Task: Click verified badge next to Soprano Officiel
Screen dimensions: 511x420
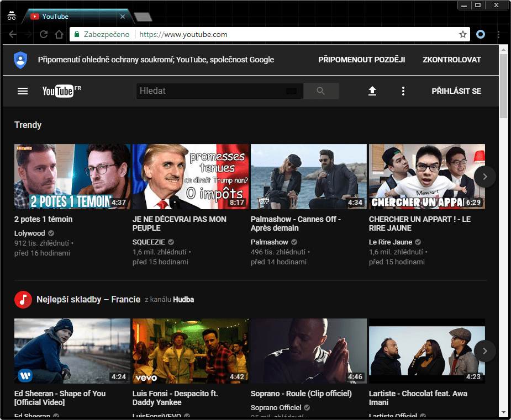Action: click(x=307, y=408)
